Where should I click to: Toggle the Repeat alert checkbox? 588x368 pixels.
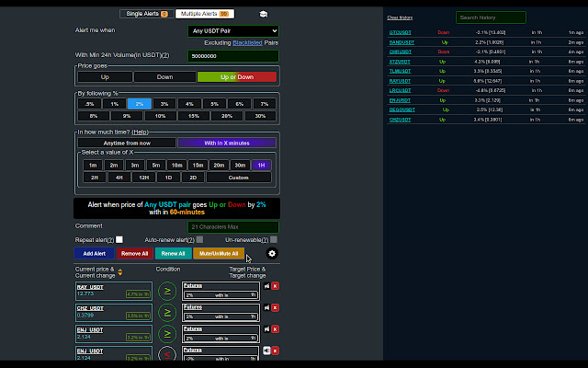(x=119, y=239)
